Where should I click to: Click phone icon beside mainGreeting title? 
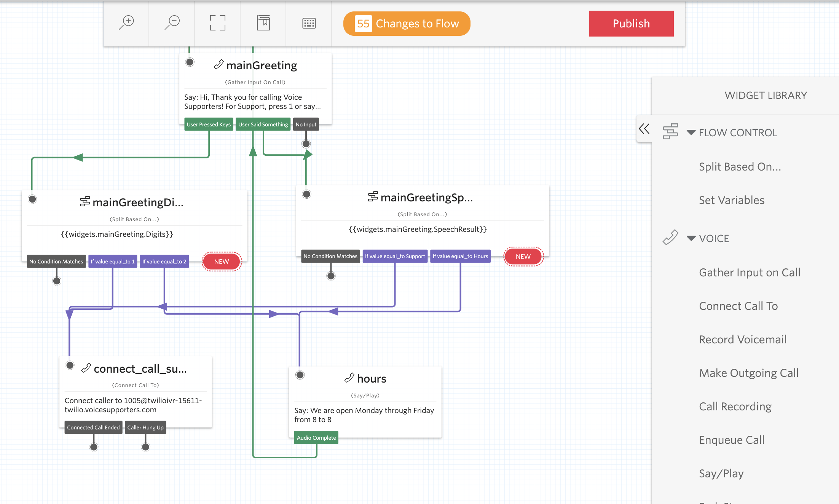click(219, 65)
